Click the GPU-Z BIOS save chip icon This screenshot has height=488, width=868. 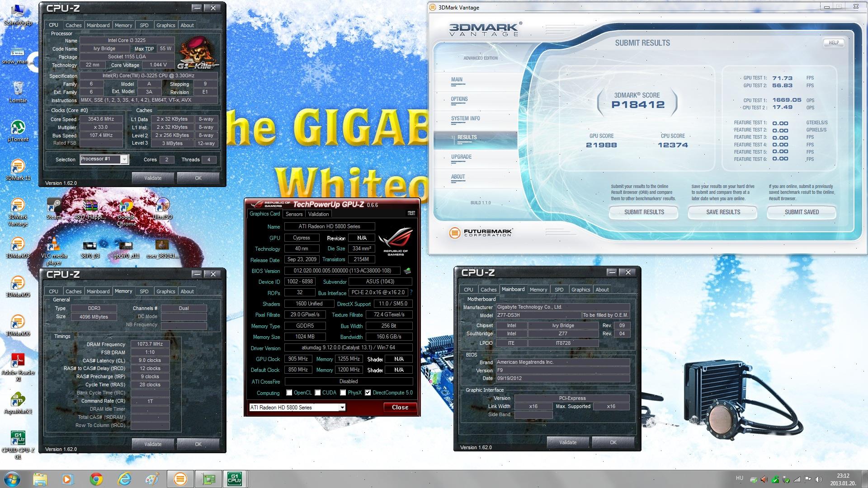point(407,271)
